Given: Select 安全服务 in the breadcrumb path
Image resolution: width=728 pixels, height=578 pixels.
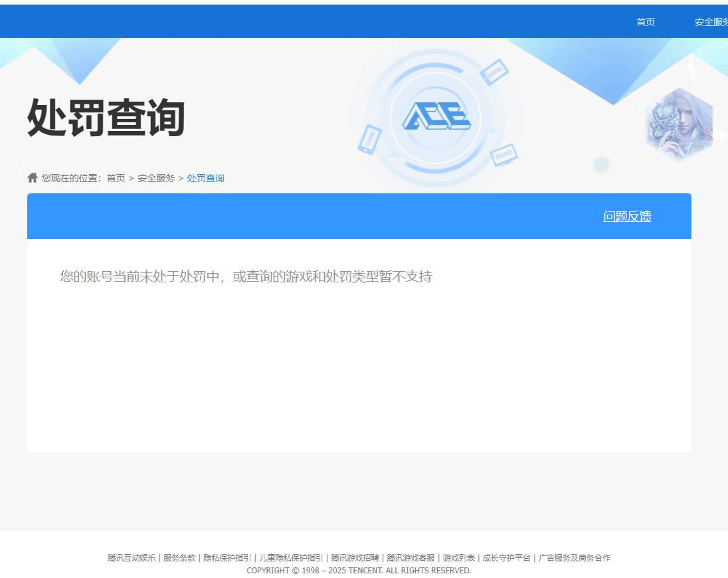Looking at the screenshot, I should pos(157,177).
